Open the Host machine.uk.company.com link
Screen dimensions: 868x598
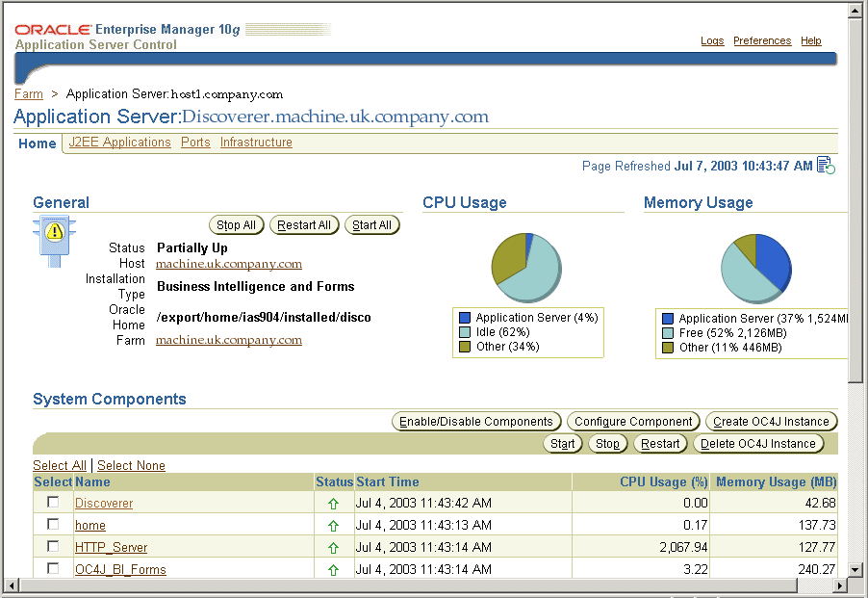(229, 264)
